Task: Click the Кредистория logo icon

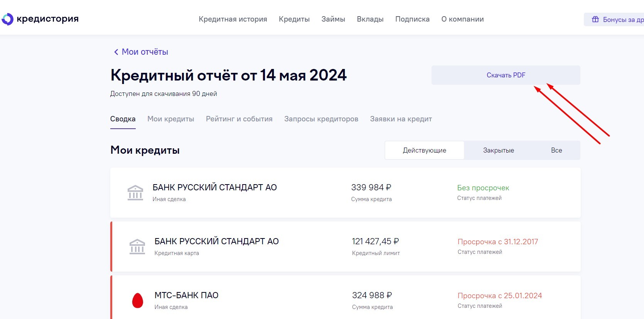Action: pyautogui.click(x=7, y=19)
